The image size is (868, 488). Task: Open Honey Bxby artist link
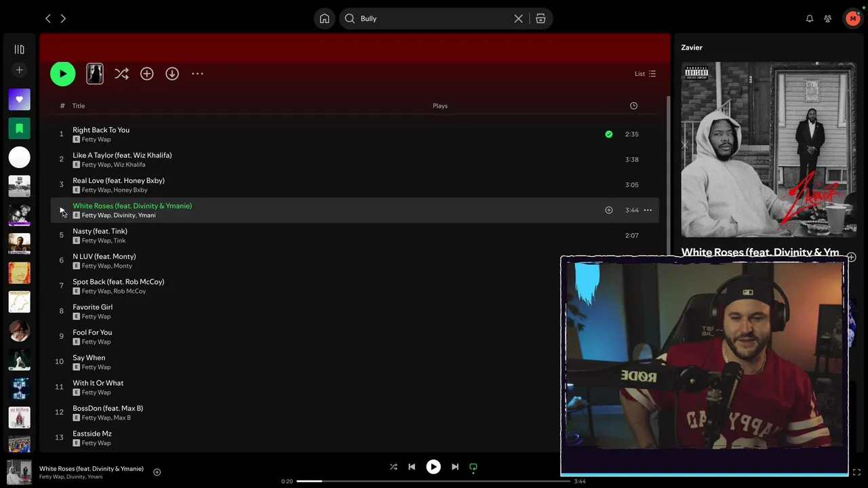pos(130,190)
